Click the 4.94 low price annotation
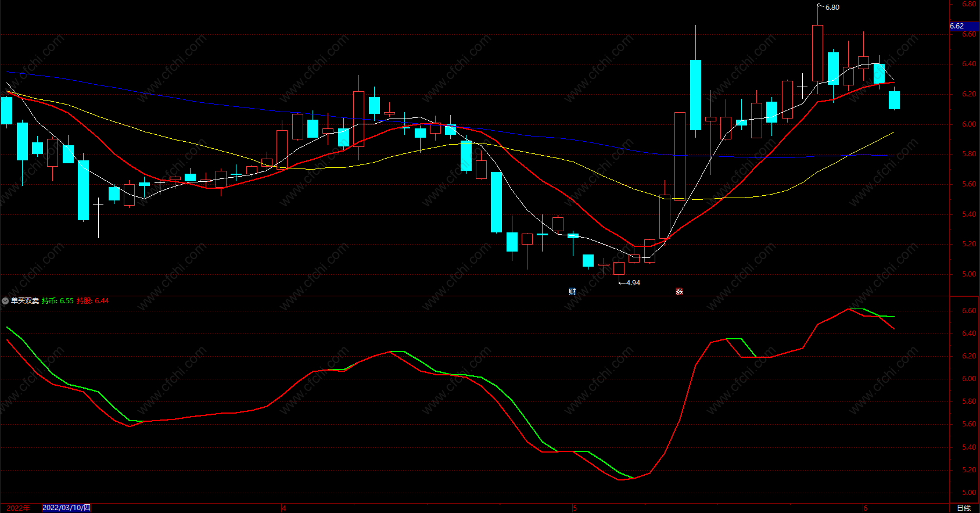 tap(633, 283)
